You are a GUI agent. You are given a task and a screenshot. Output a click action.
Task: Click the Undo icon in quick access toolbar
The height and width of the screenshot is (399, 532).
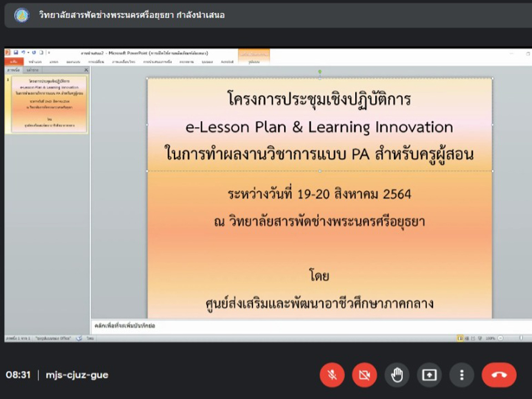point(23,53)
